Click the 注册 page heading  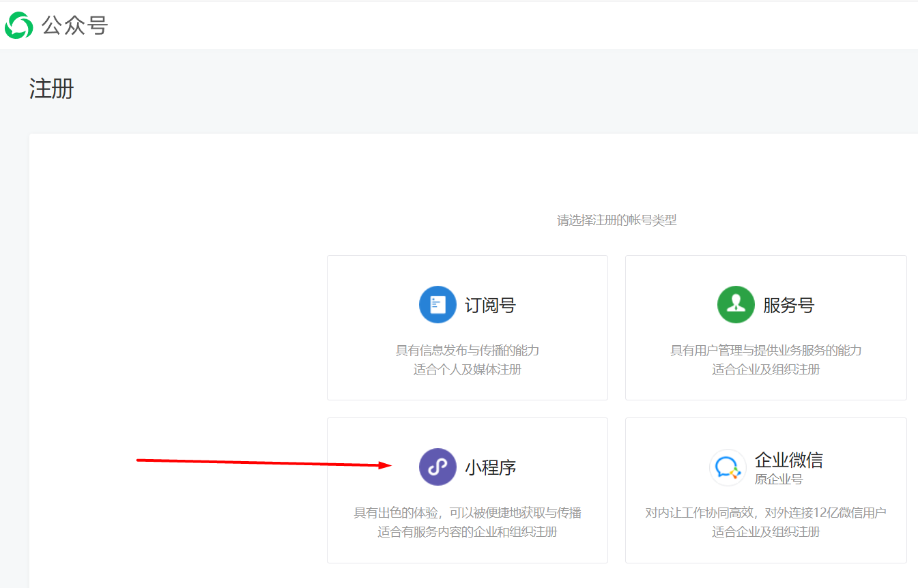(x=52, y=89)
